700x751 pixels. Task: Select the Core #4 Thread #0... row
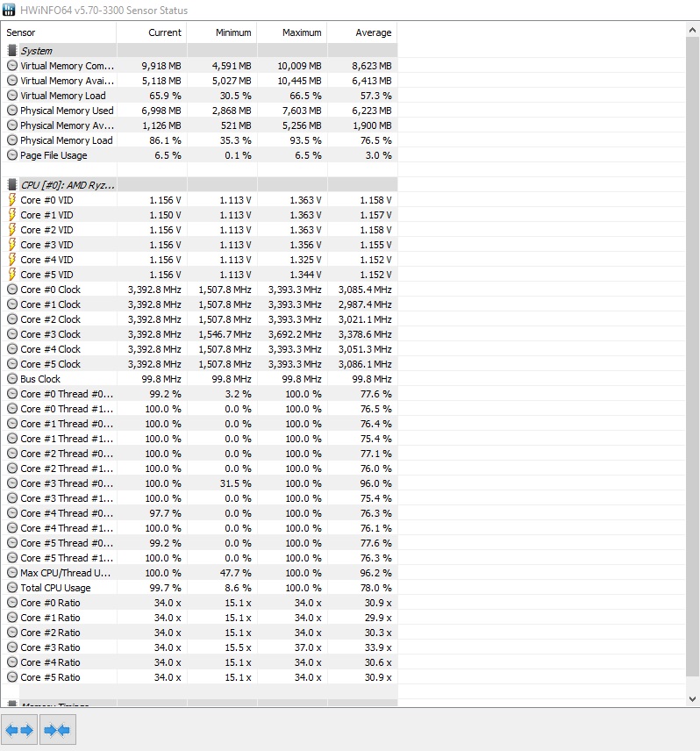point(199,513)
